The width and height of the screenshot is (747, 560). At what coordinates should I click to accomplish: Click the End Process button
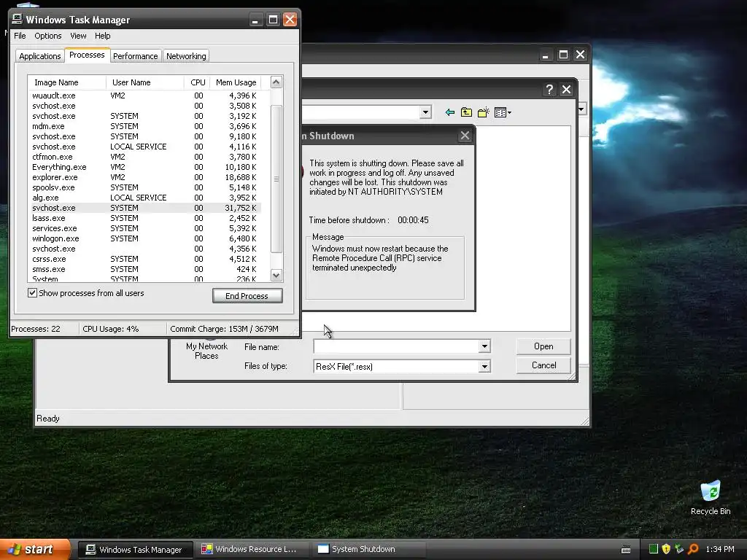247,296
